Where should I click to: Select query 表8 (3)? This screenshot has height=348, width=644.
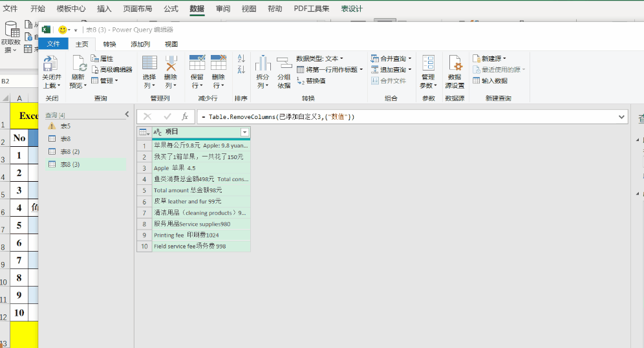[86, 164]
